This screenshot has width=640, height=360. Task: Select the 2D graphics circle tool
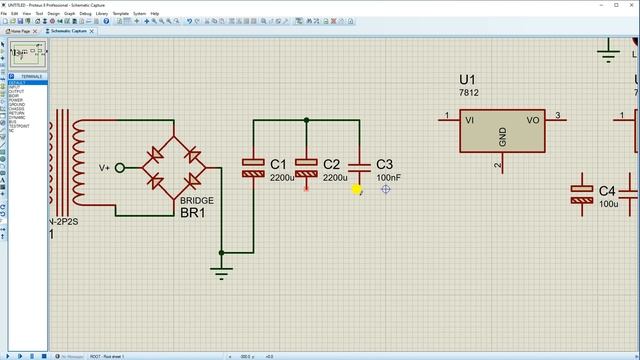click(2, 159)
